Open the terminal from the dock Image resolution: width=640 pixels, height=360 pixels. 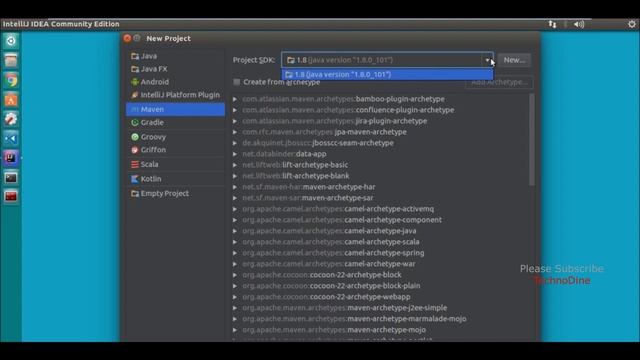click(x=11, y=178)
